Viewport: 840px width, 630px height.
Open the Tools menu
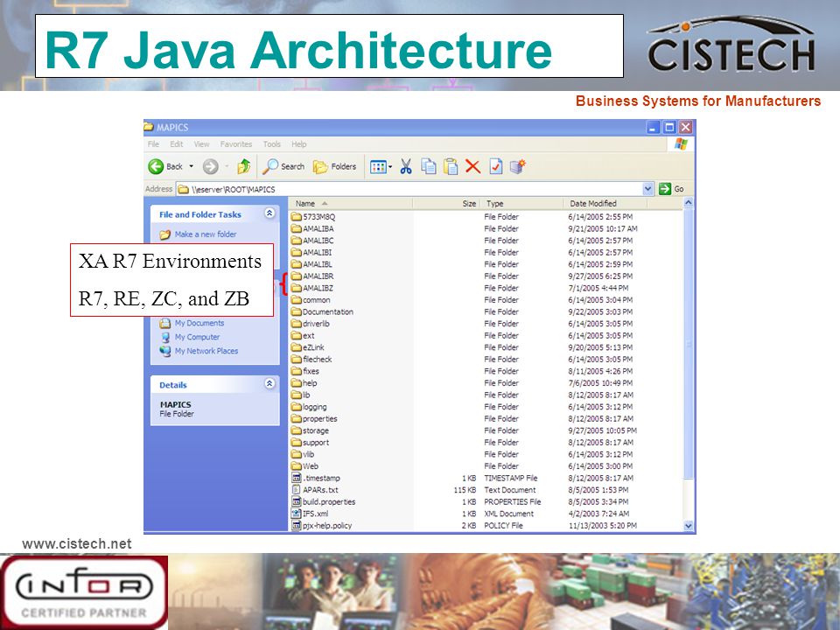point(271,144)
